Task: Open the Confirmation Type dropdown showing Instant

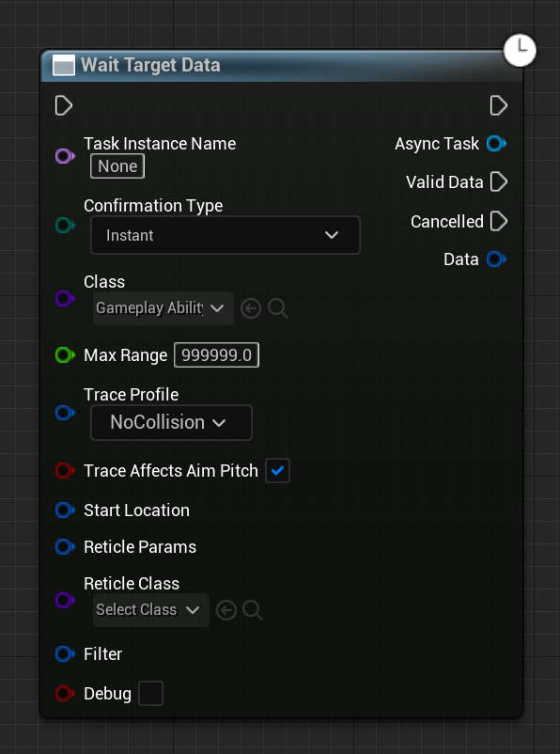Action: (225, 235)
